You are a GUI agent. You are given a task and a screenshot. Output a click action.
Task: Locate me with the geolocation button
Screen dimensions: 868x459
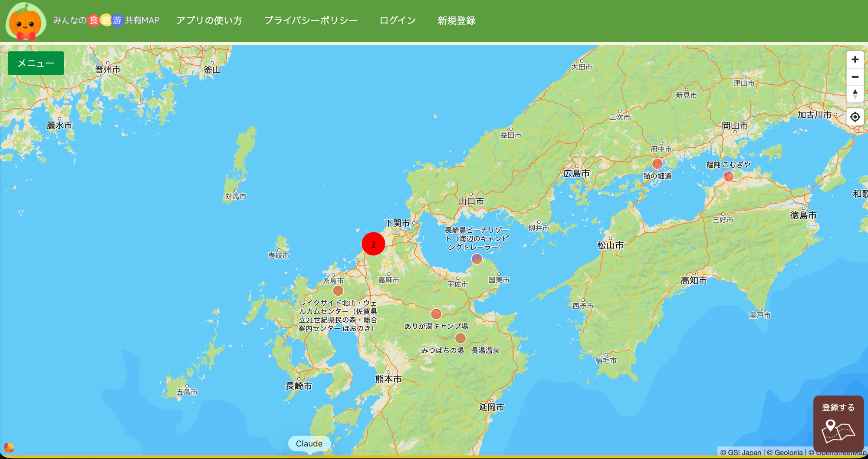(x=855, y=117)
